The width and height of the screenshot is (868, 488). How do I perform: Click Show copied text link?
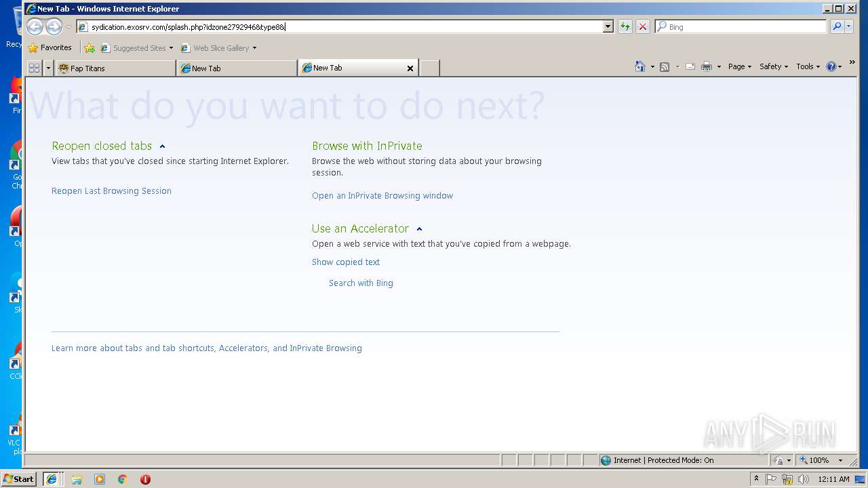pyautogui.click(x=346, y=262)
